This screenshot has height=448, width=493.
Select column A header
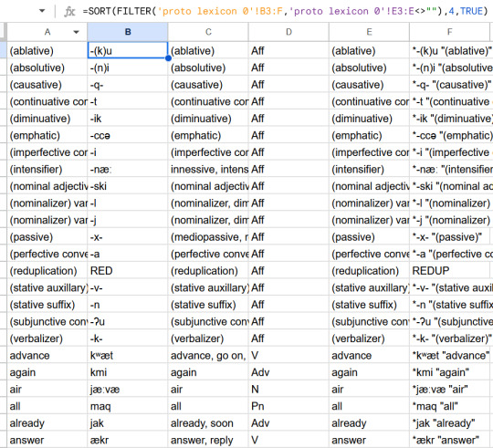tap(47, 32)
